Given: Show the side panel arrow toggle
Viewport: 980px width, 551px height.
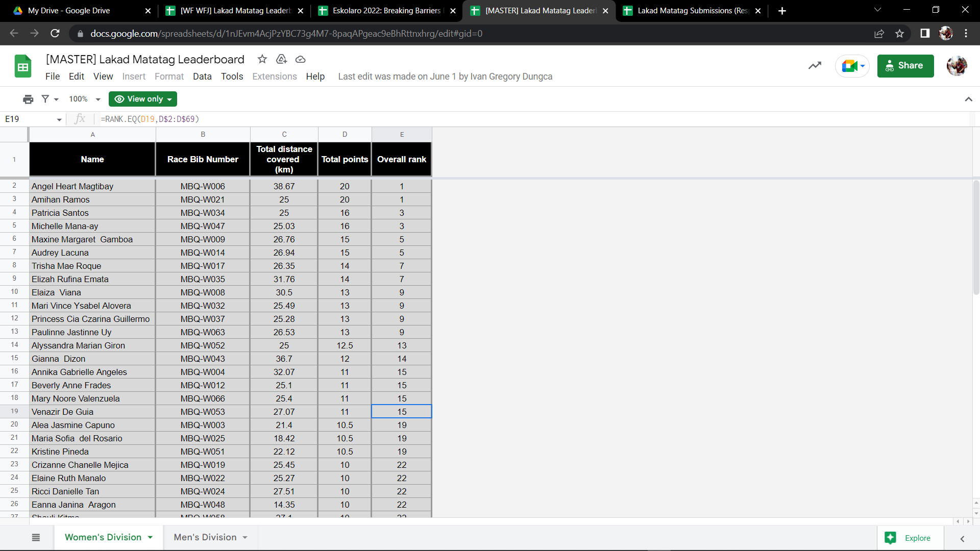Looking at the screenshot, I should pos(962,538).
